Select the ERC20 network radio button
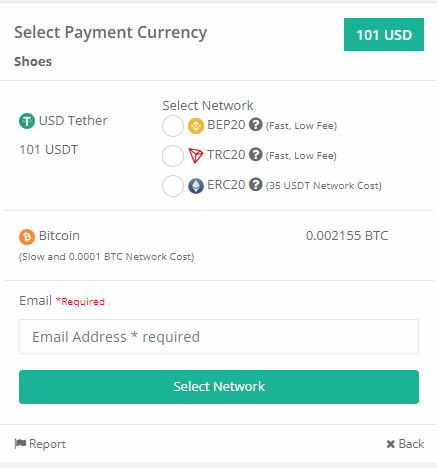 tap(173, 186)
